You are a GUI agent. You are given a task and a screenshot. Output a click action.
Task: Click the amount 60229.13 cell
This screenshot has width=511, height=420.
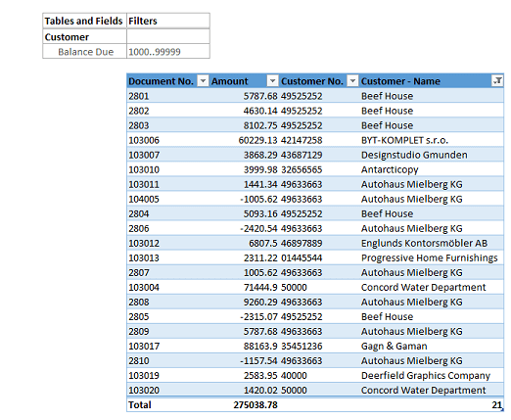[x=244, y=140]
